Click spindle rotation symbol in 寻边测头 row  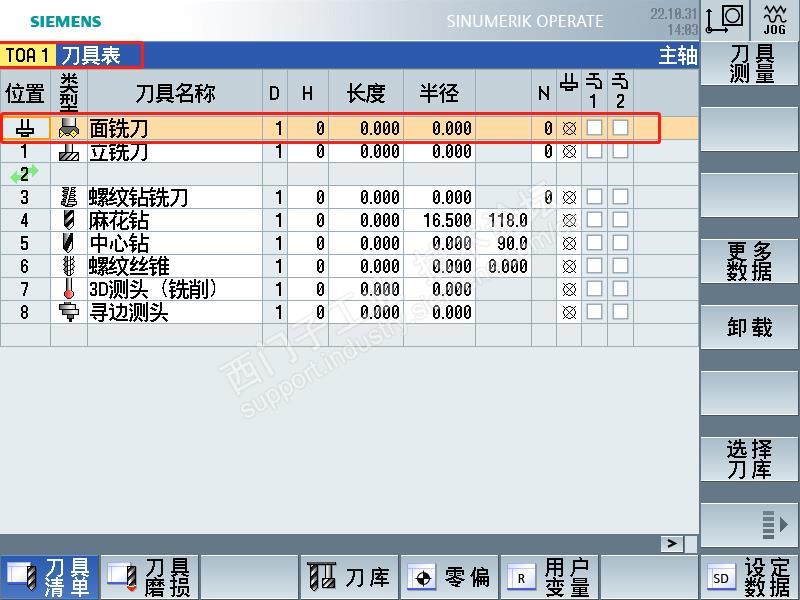coord(569,312)
